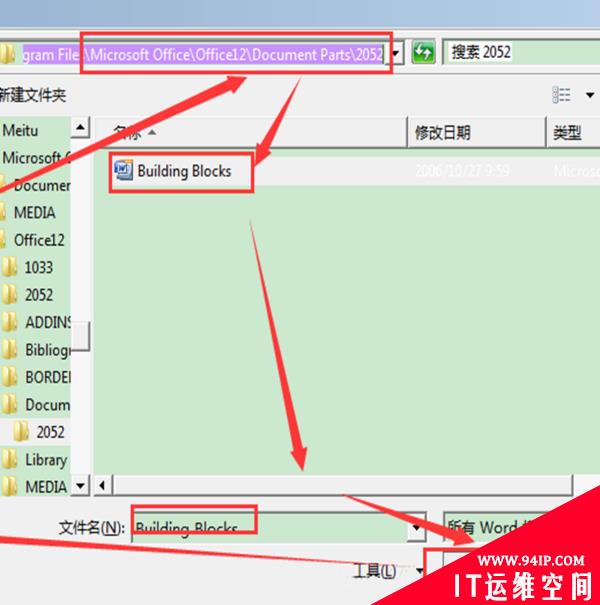Viewport: 600px width, 605px height.
Task: Click the address bar path ending in 2052
Action: [x=203, y=54]
